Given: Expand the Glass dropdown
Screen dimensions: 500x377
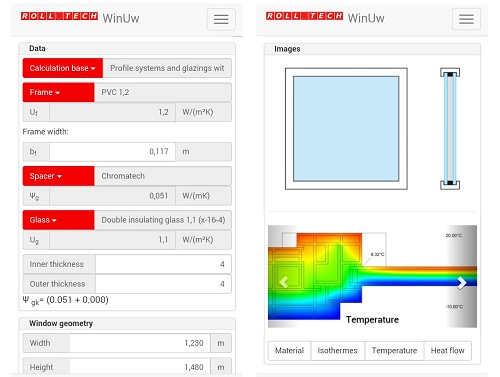Looking at the screenshot, I should pos(58,220).
